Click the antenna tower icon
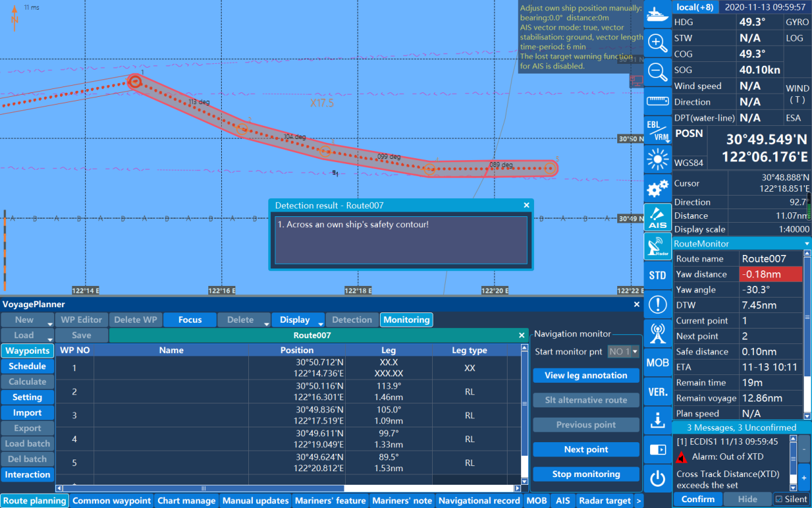The height and width of the screenshot is (508, 812). 657,334
